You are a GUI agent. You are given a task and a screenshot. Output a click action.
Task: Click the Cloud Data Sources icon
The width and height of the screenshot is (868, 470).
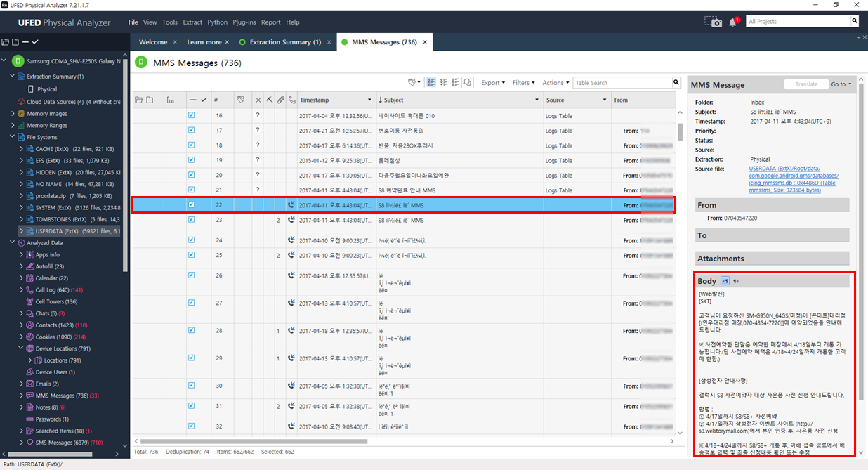21,102
